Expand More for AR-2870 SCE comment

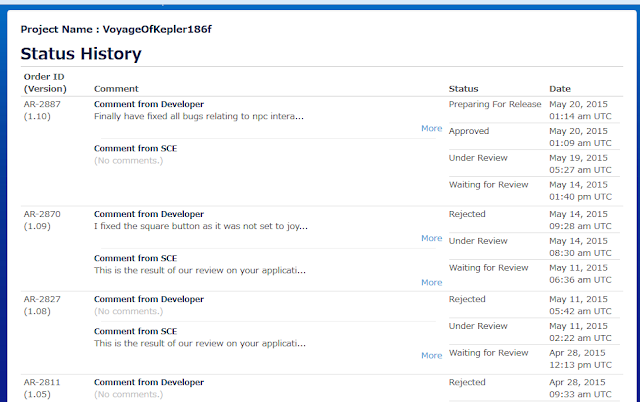click(x=431, y=282)
